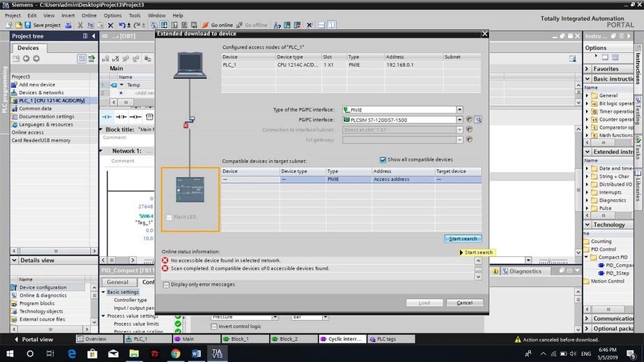Uncheck Show all compatible devices
The height and width of the screenshot is (362, 644).
tap(383, 159)
